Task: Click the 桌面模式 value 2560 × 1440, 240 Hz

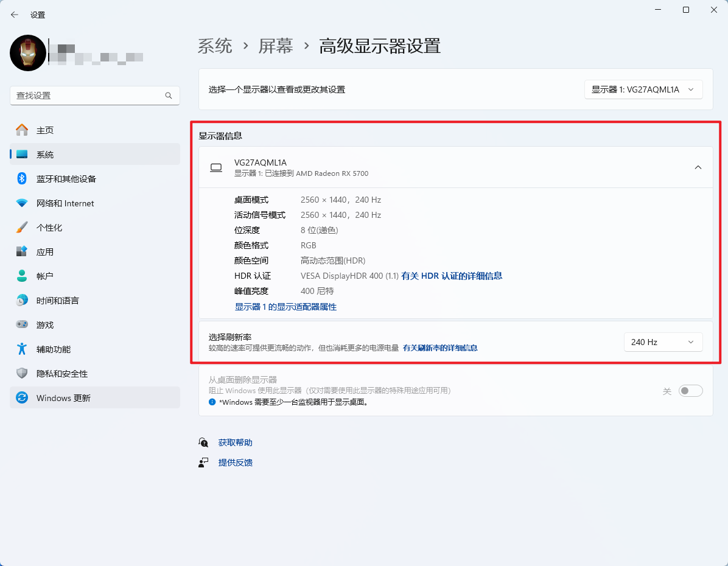Action: pos(341,200)
